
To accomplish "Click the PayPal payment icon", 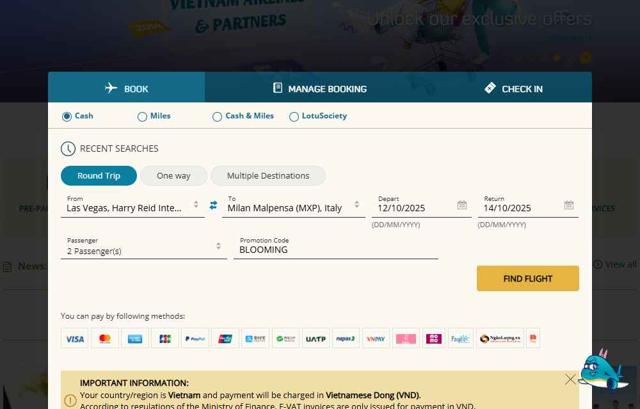I will pyautogui.click(x=195, y=338).
